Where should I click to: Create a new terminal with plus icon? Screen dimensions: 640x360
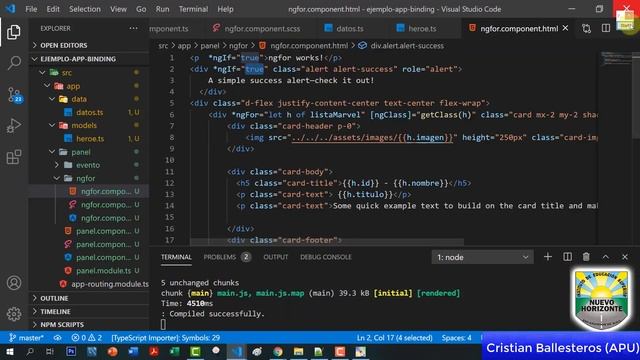click(548, 257)
